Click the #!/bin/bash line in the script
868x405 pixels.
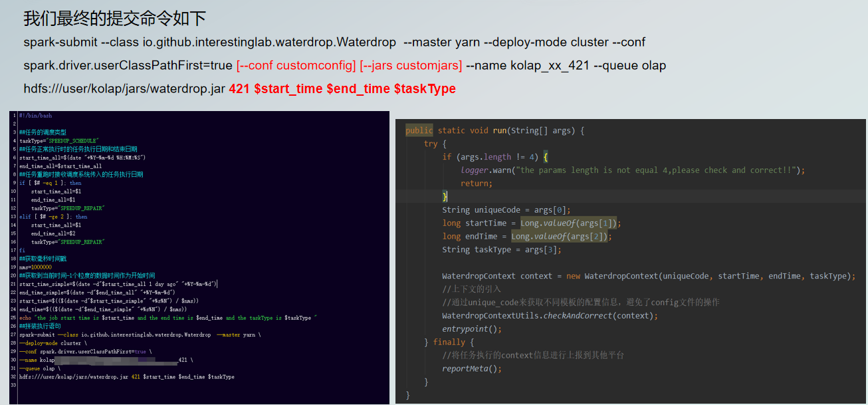point(36,116)
